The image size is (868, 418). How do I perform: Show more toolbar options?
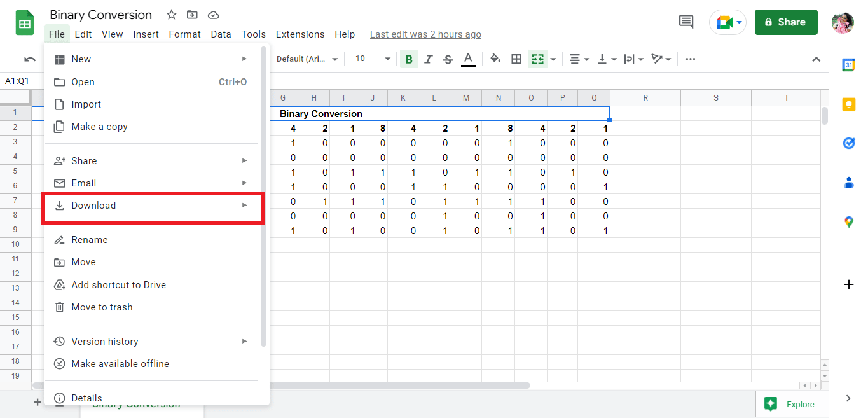(x=691, y=59)
